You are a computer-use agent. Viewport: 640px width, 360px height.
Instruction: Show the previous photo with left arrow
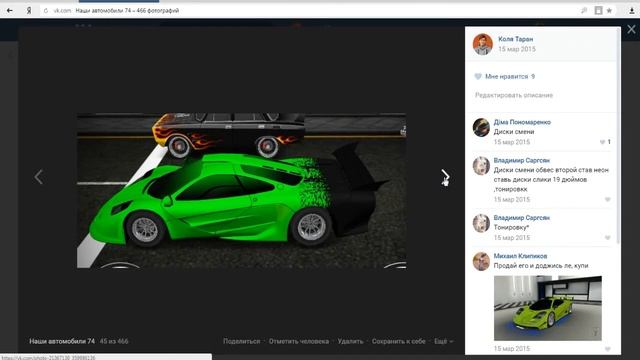pos(38,177)
